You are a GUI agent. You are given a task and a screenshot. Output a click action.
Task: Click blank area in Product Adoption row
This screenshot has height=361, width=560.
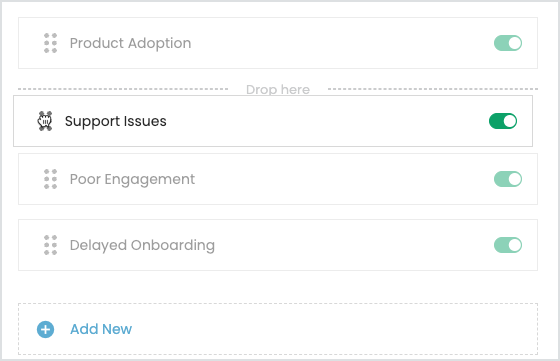(x=339, y=43)
